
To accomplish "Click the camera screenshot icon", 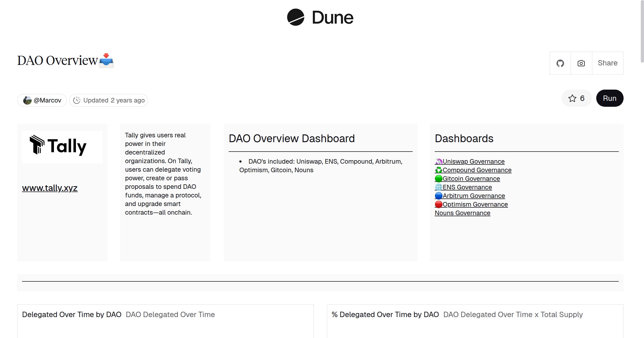I will click(x=581, y=63).
